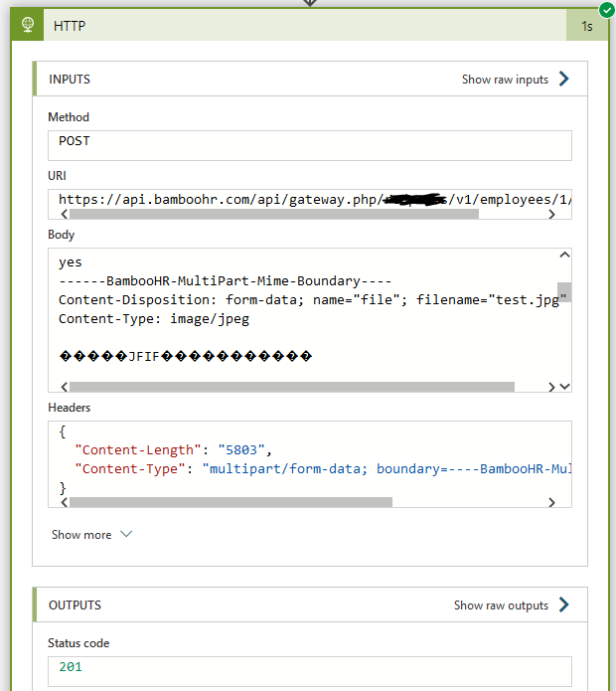Open Show raw outputs link
The width and height of the screenshot is (616, 691).
501,605
